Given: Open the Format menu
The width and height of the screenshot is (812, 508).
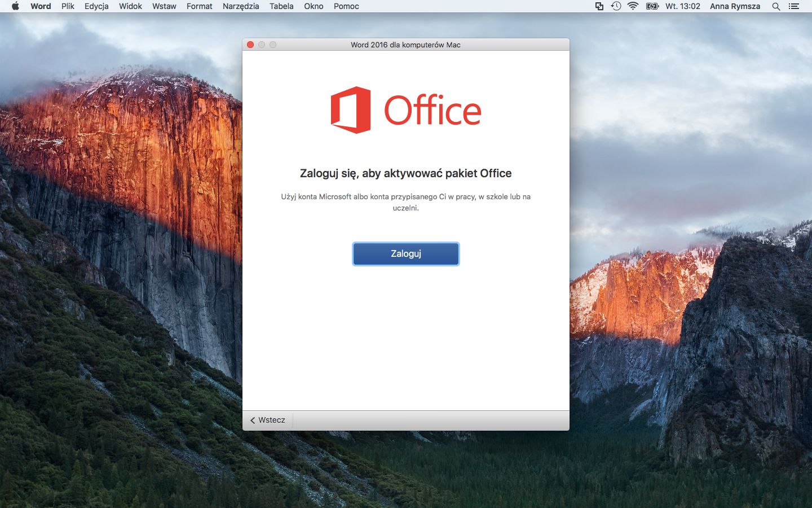Looking at the screenshot, I should [x=200, y=6].
